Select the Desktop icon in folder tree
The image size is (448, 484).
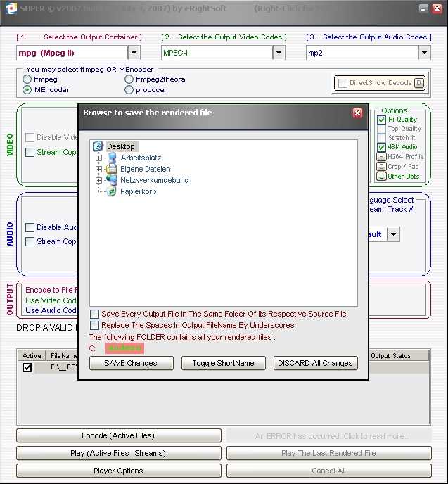[98, 146]
